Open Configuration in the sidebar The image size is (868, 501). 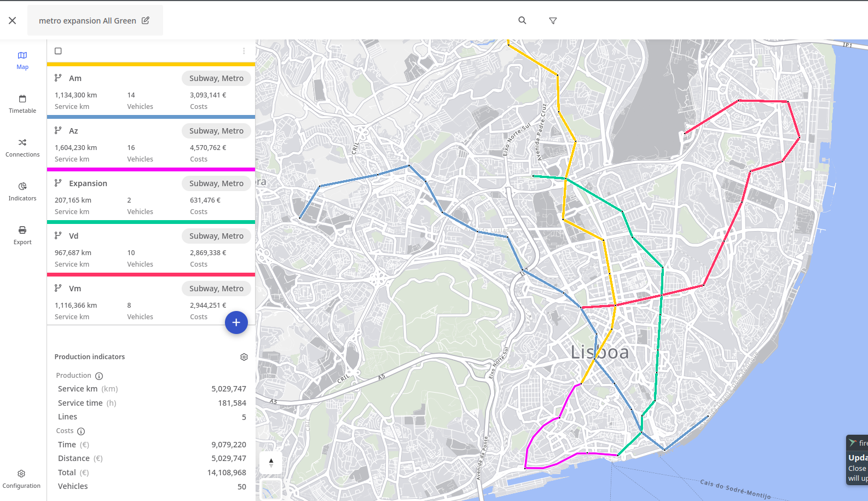[21, 479]
